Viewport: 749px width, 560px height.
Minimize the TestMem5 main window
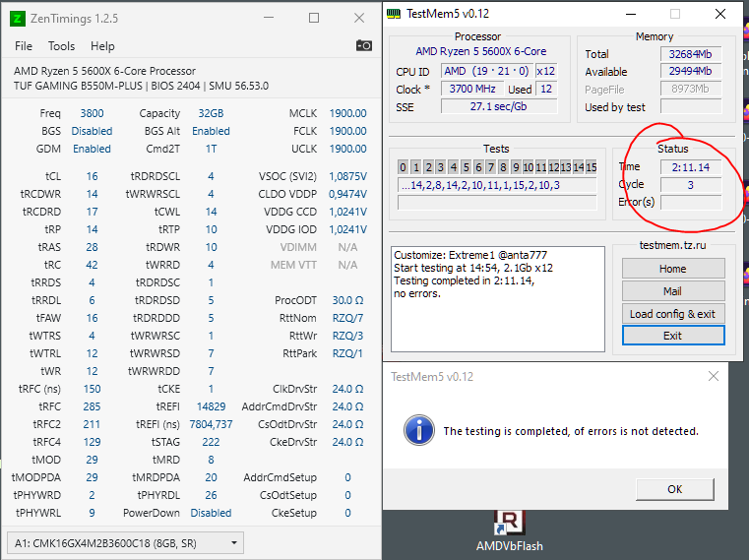pyautogui.click(x=631, y=15)
